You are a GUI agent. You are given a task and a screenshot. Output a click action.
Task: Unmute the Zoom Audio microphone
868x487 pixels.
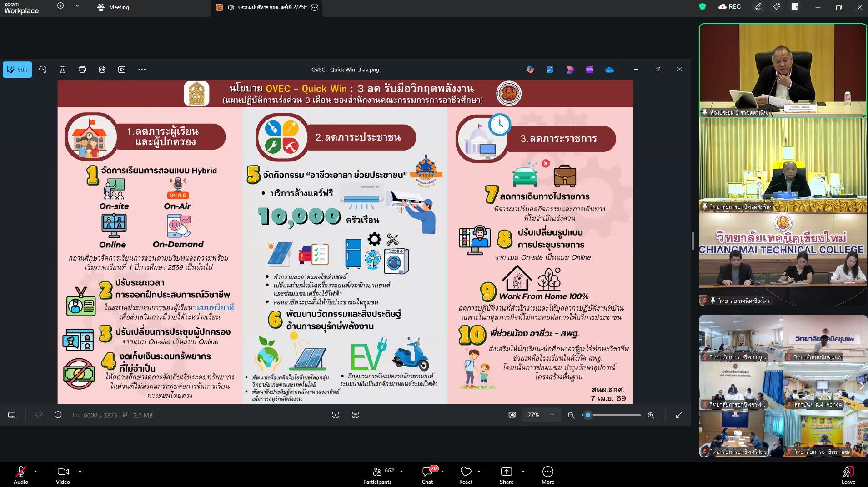point(20,474)
